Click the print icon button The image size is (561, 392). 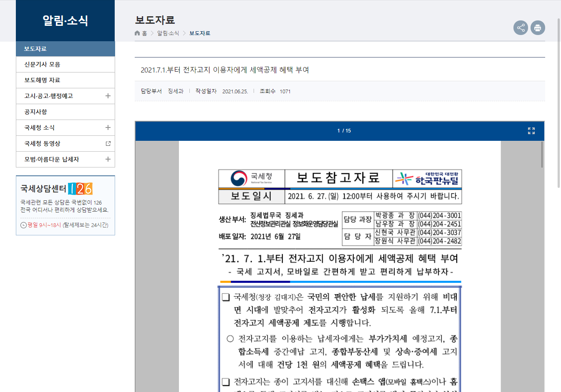pyautogui.click(x=538, y=28)
